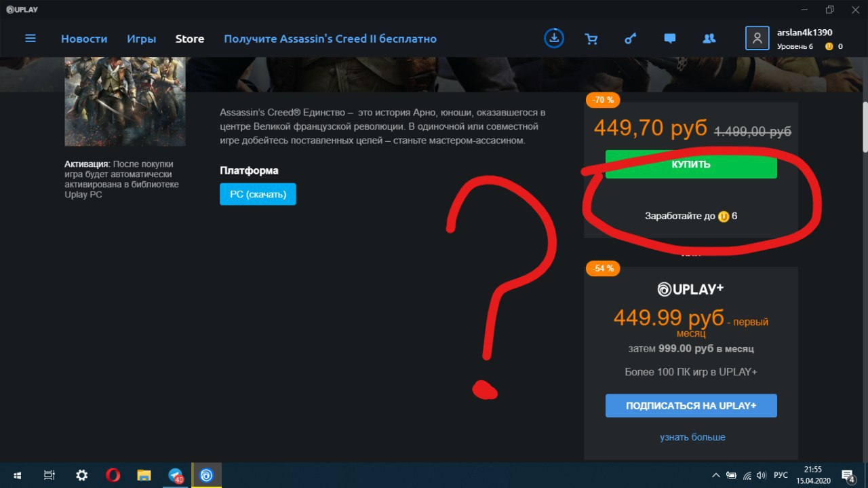Click the Заработайте до 6 reward text
This screenshot has height=488, width=868.
coord(691,217)
